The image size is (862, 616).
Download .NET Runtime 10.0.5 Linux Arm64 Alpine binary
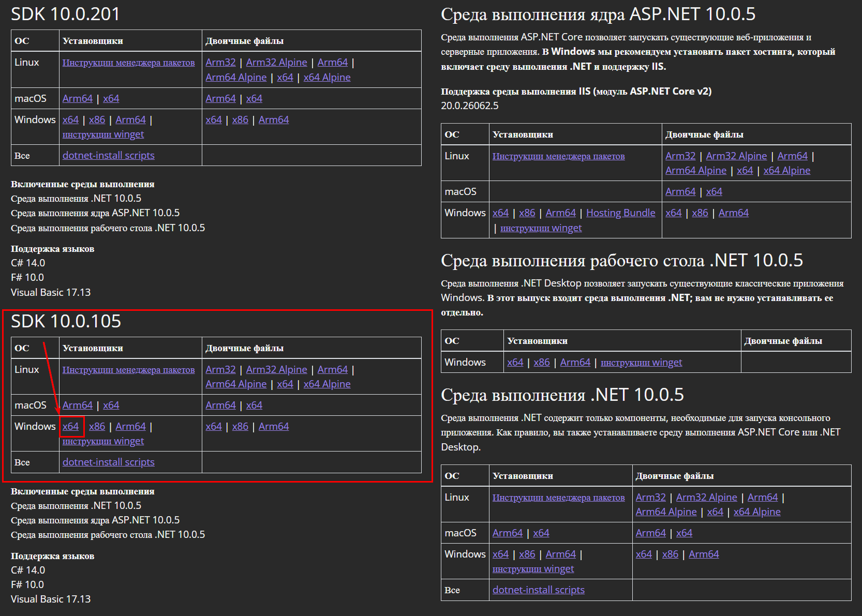tap(666, 512)
